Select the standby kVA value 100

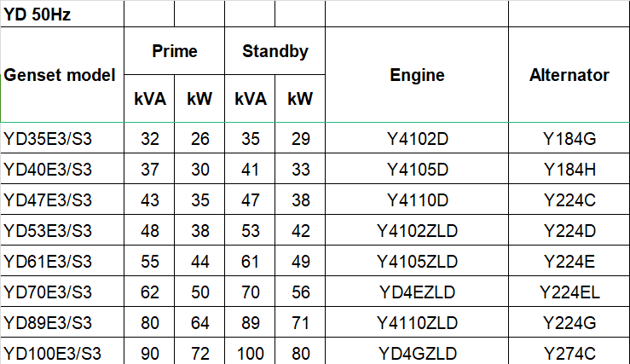[x=250, y=353]
